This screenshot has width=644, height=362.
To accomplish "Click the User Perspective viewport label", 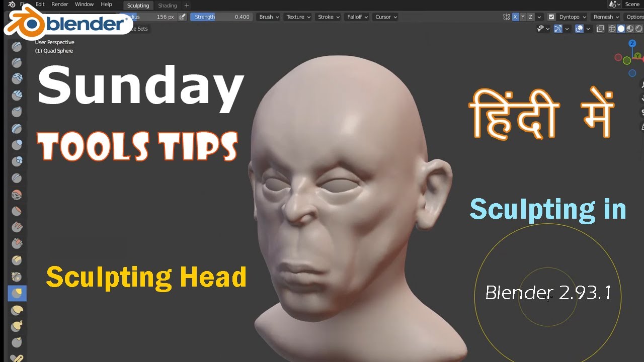I will [x=54, y=42].
